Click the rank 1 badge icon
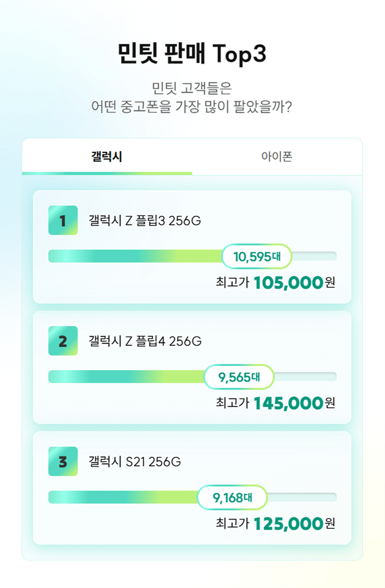Screen dimensions: 385x588 pyautogui.click(x=63, y=220)
